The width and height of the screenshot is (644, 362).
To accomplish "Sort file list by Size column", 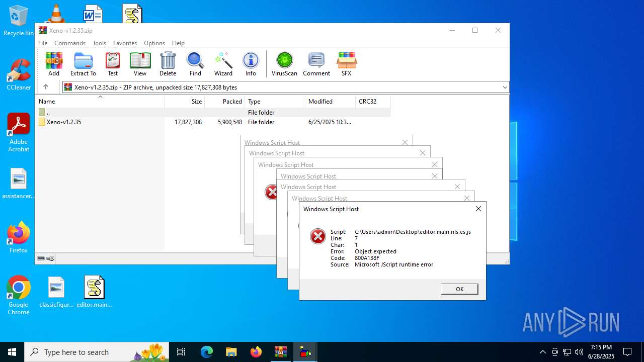I will tap(185, 101).
